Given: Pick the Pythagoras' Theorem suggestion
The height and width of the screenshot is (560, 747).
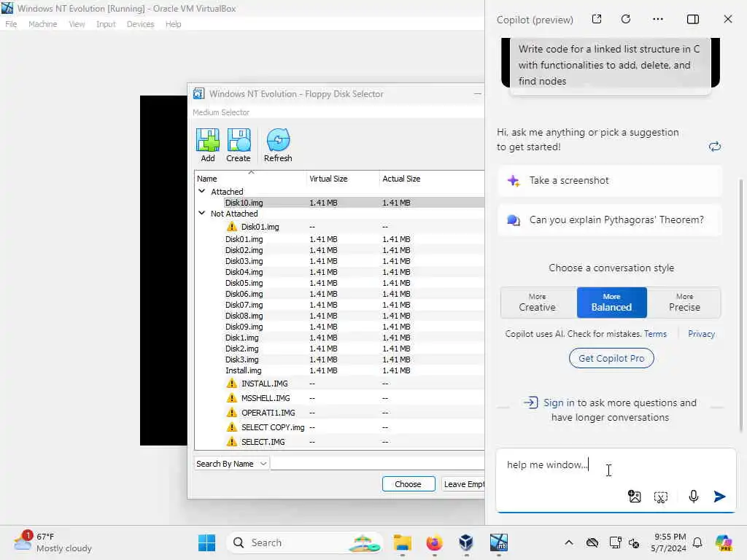Looking at the screenshot, I should pos(610,220).
